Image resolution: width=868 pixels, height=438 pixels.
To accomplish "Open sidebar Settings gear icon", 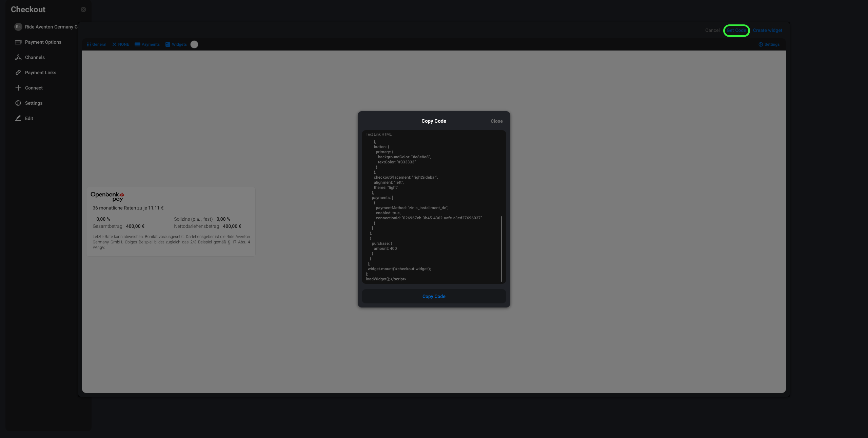I will (18, 103).
